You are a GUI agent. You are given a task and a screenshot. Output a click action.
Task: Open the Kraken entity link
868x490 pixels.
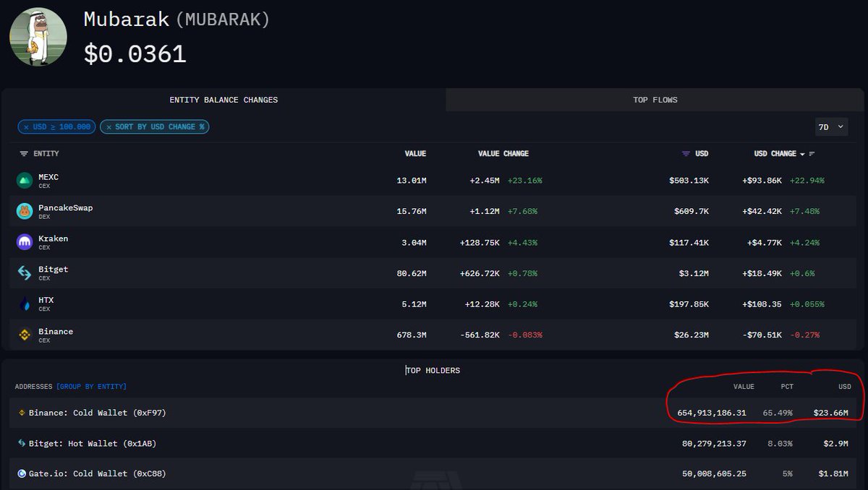54,238
